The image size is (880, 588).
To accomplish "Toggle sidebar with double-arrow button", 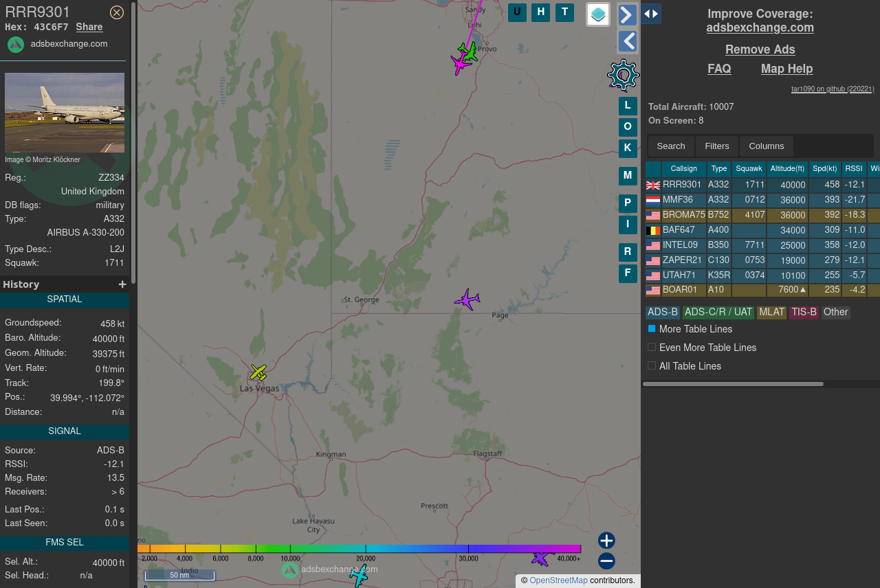I will pyautogui.click(x=651, y=14).
